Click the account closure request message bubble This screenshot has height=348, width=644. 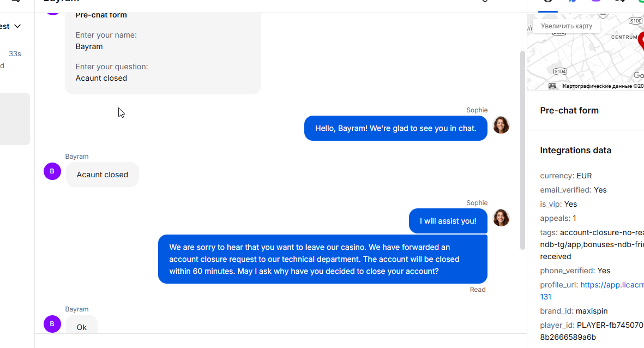click(322, 259)
